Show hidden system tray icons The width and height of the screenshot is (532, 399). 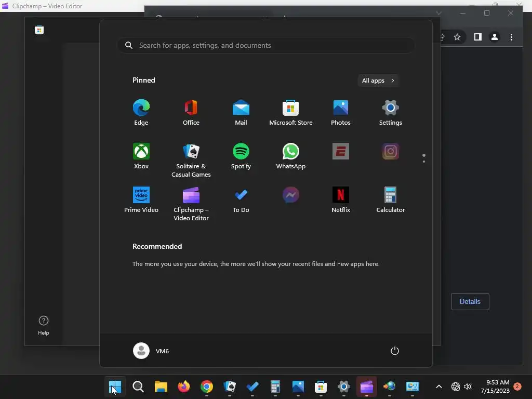click(438, 387)
